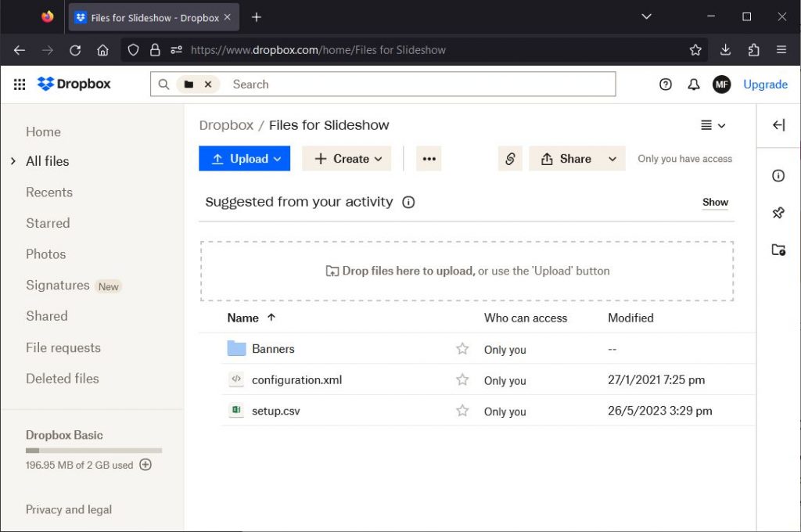Screen dimensions: 801x532
Task: Go to Recents in sidebar
Action: (x=49, y=192)
